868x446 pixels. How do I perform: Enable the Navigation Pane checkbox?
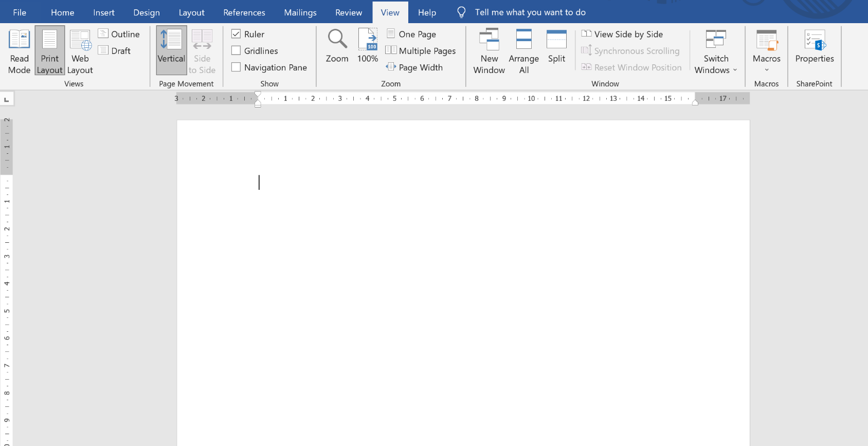236,67
